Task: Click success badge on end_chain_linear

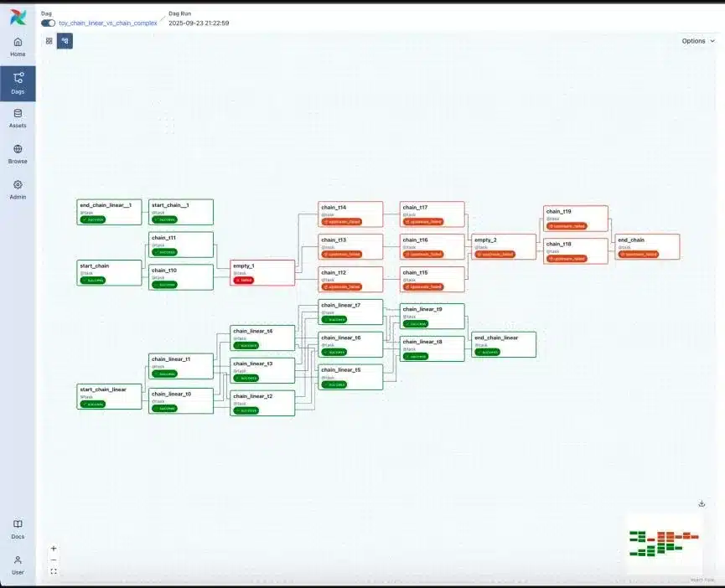Action: (487, 352)
